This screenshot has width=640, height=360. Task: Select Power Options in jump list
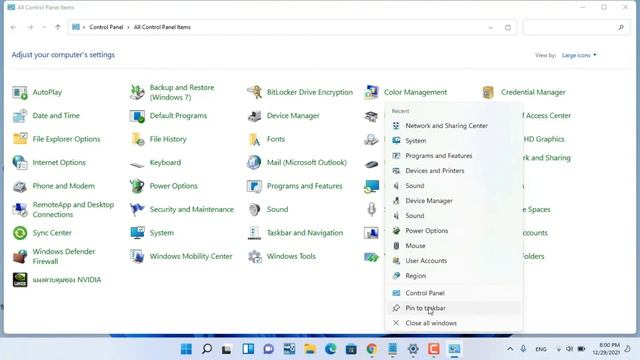click(453, 231)
